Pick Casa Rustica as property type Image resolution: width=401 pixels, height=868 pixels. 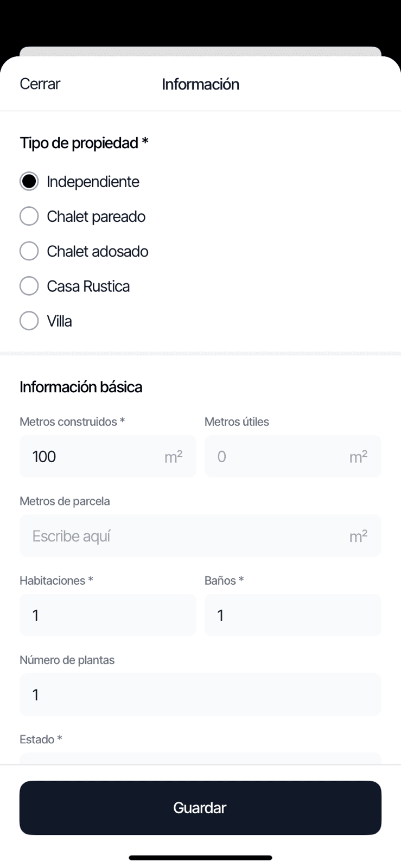click(29, 286)
